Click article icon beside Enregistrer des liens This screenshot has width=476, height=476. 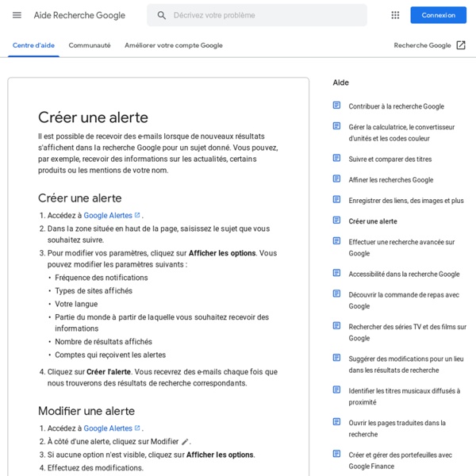click(x=336, y=199)
